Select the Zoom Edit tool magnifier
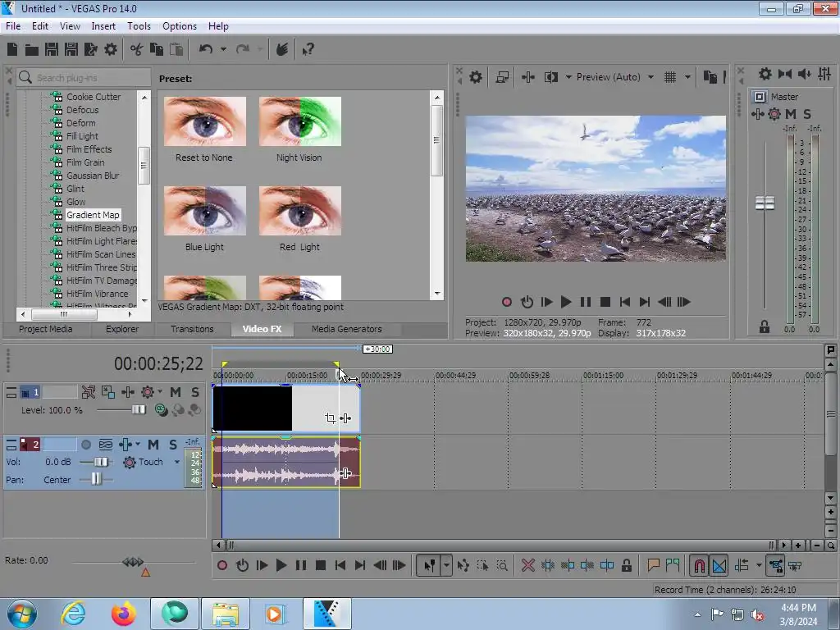Screen dimensions: 840x630 click(502, 565)
